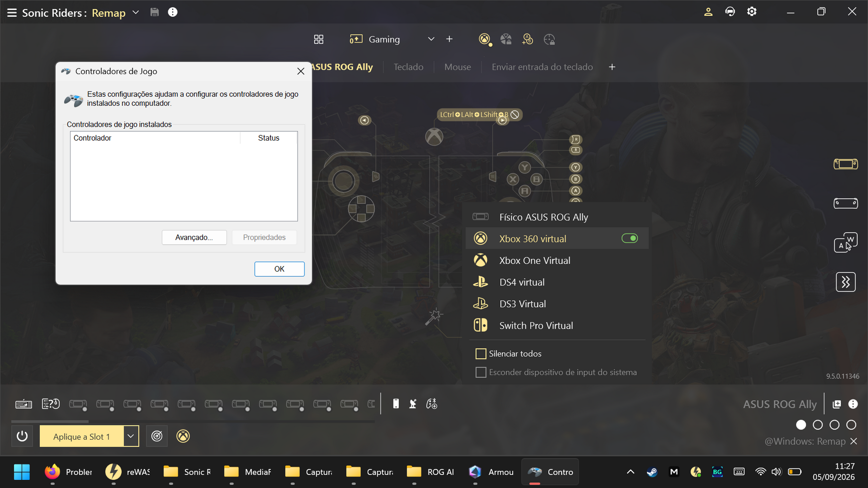Open reWASD from the taskbar

(x=128, y=472)
